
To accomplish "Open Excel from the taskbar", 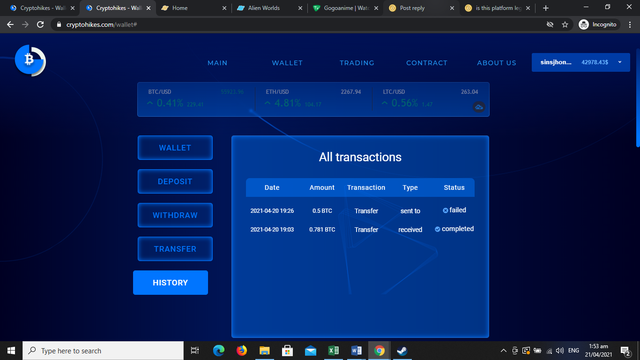I will coord(333,351).
